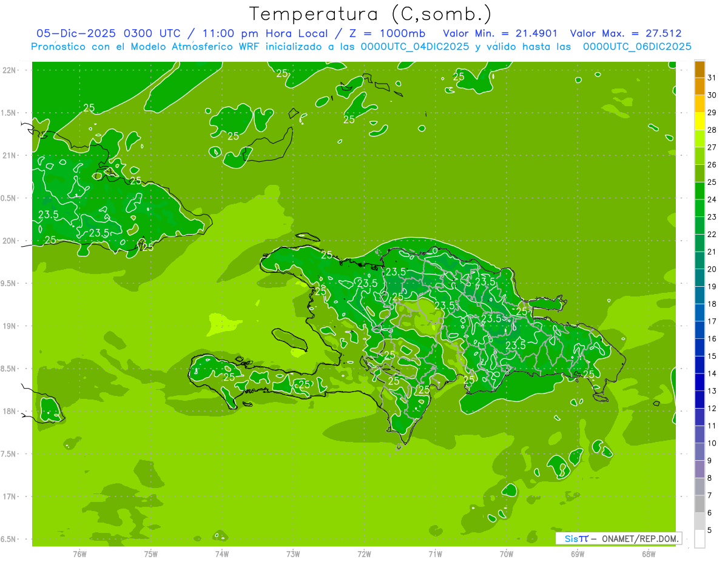Click the bright yellow-green warm patch west of Haiti
Viewport: 728px width, 562px height.
pos(221,323)
